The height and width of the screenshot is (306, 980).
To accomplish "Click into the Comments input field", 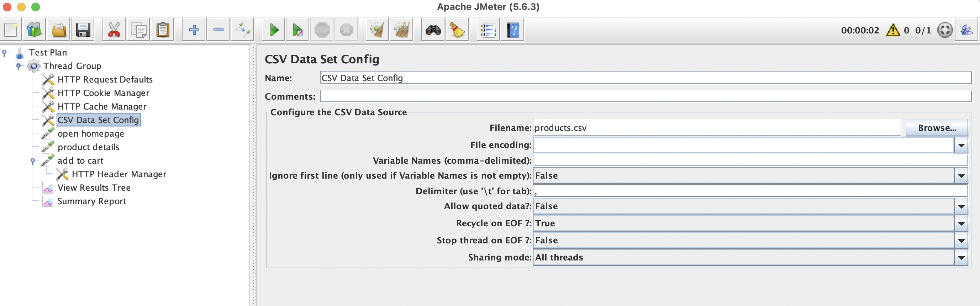I will click(x=646, y=96).
